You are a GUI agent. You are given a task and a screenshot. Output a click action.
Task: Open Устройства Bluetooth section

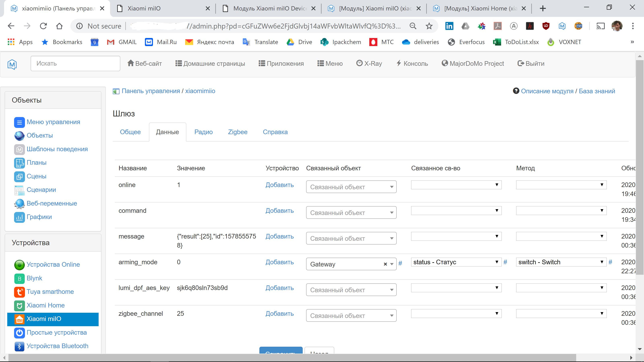58,346
